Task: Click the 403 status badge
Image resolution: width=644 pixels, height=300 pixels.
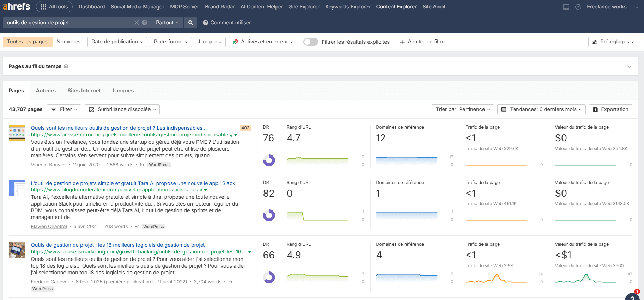Action: (245, 128)
